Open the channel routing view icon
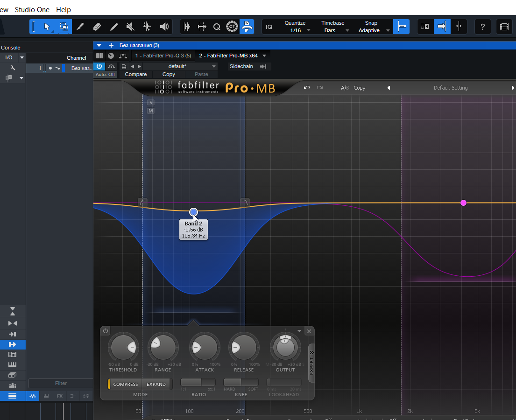Screen dimensions: 516x420 [x=123, y=56]
